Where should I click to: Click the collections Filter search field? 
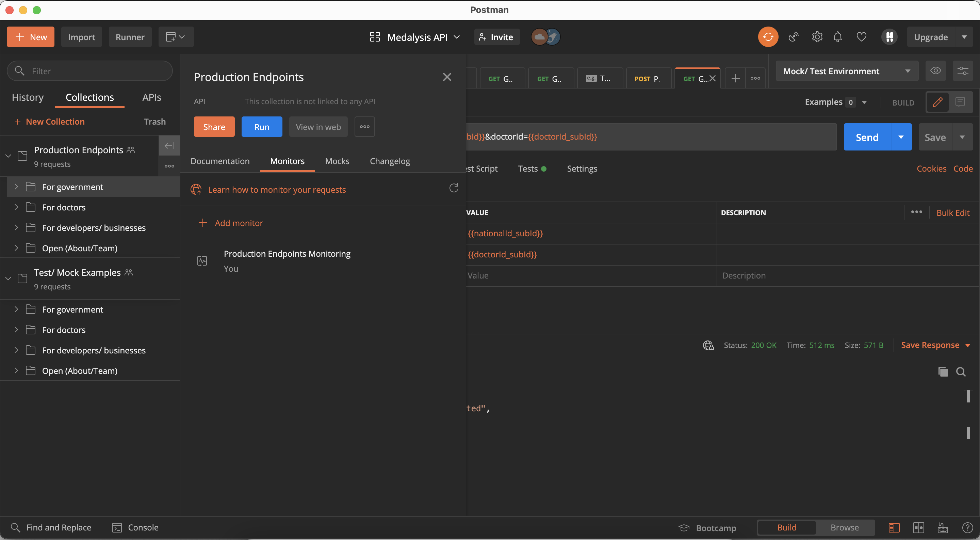(90, 71)
